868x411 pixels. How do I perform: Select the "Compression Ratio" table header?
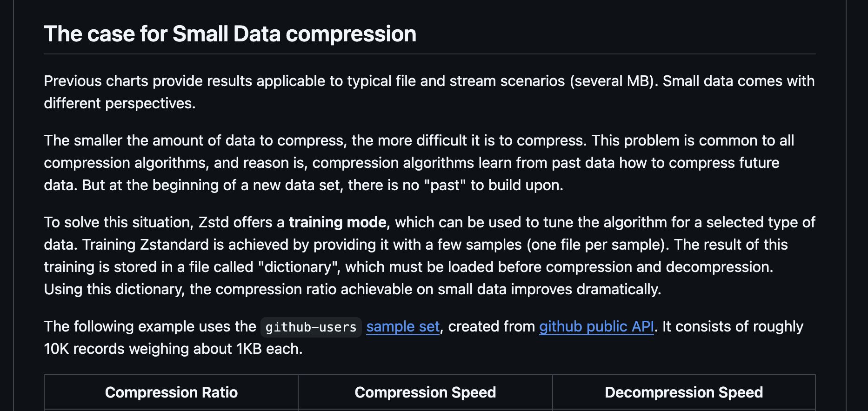click(x=171, y=392)
